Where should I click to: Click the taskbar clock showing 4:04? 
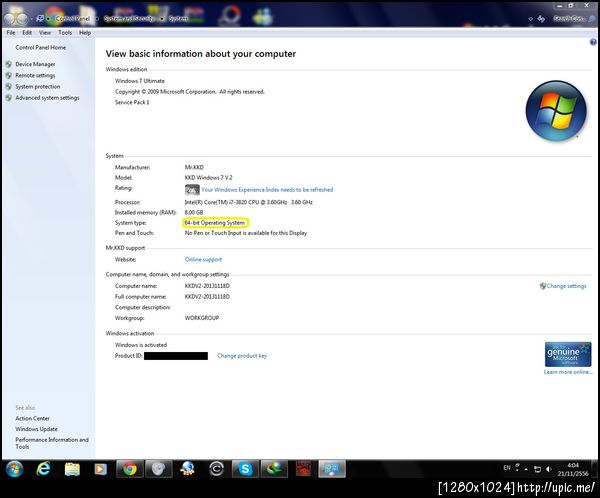coord(573,469)
